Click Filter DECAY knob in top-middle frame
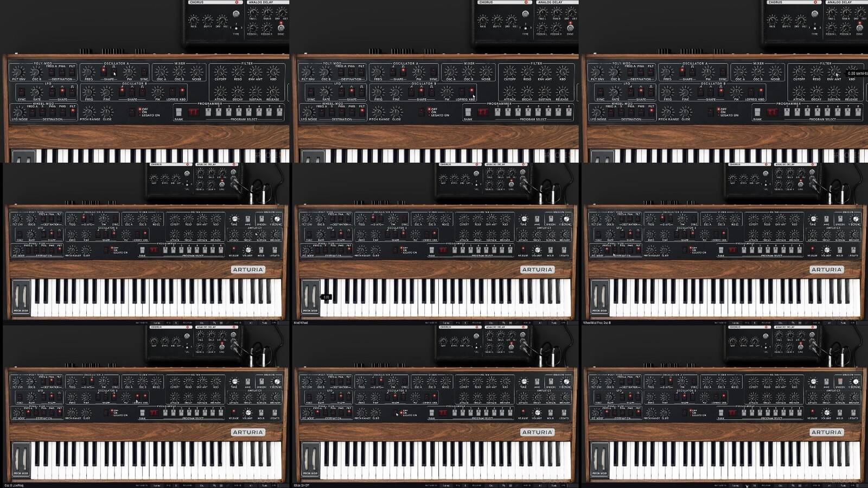The width and height of the screenshot is (868, 488). tap(527, 92)
